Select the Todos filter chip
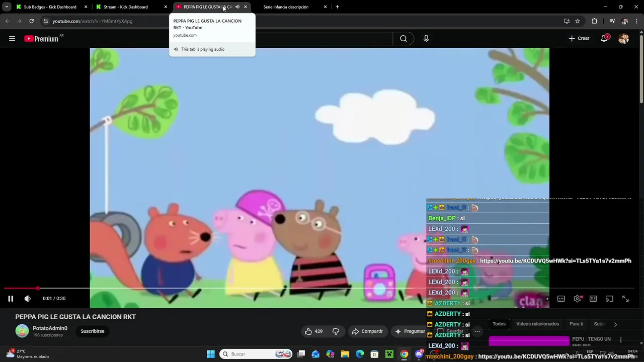Image resolution: width=644 pixels, height=362 pixels. (x=499, y=324)
